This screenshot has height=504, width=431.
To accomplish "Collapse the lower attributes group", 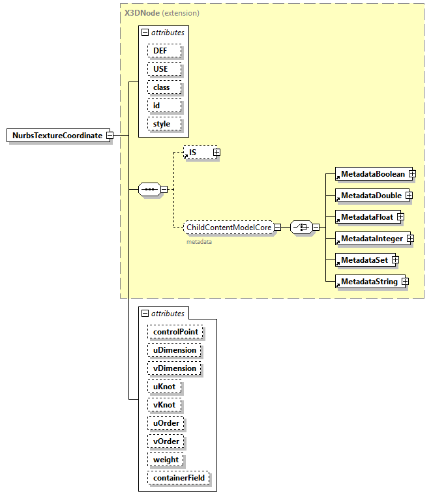I will [145, 314].
